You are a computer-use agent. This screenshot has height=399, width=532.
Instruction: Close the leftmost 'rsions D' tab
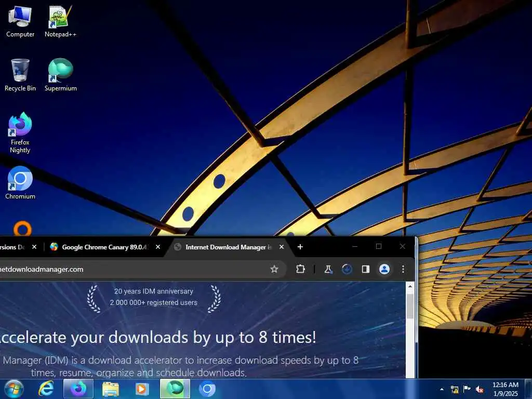(x=34, y=247)
